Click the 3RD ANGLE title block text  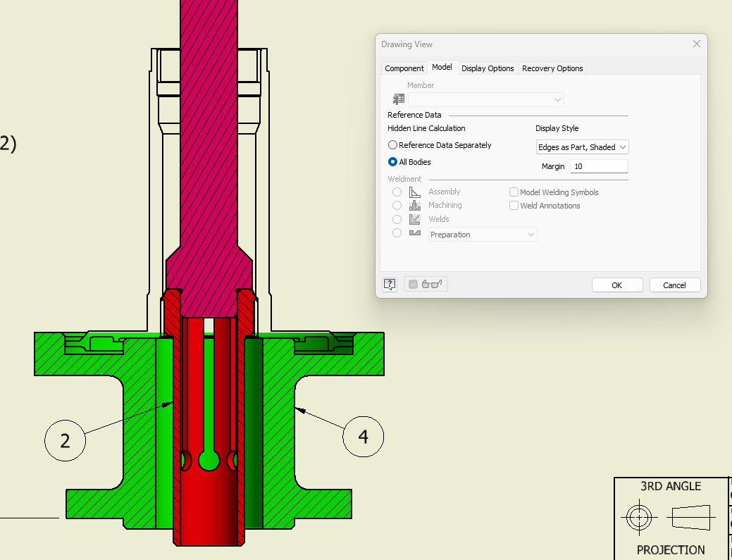671,486
